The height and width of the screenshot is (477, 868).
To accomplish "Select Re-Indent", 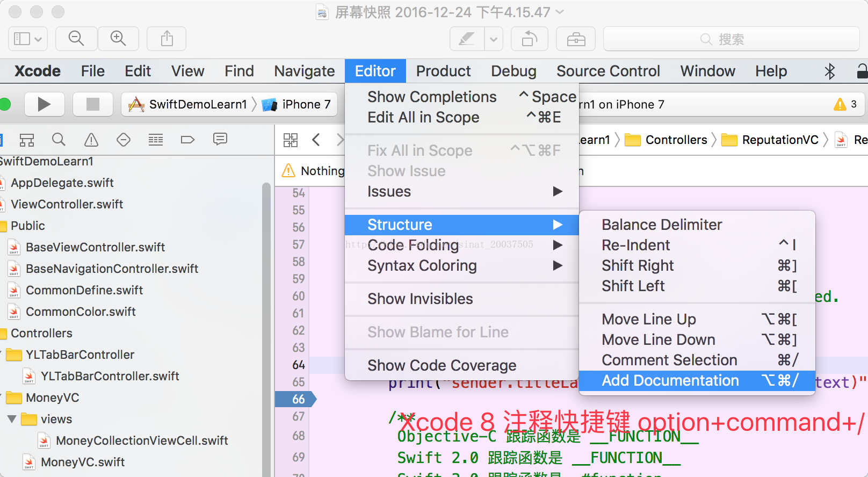I will point(697,245).
